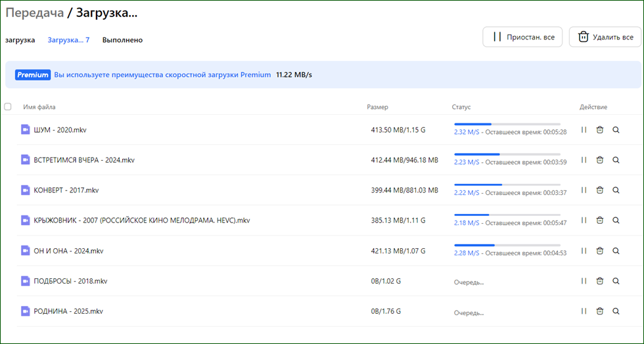Click the size value 0B/1.76 G
The height and width of the screenshot is (344, 644).
386,311
